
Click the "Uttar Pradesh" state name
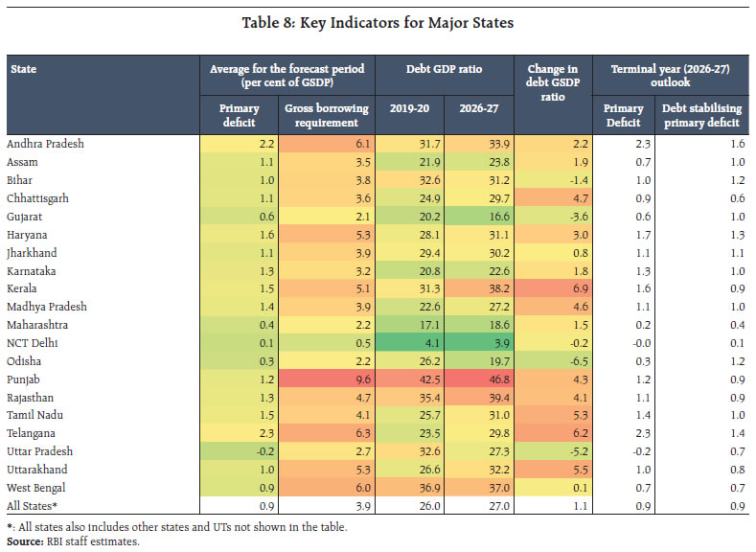40,451
